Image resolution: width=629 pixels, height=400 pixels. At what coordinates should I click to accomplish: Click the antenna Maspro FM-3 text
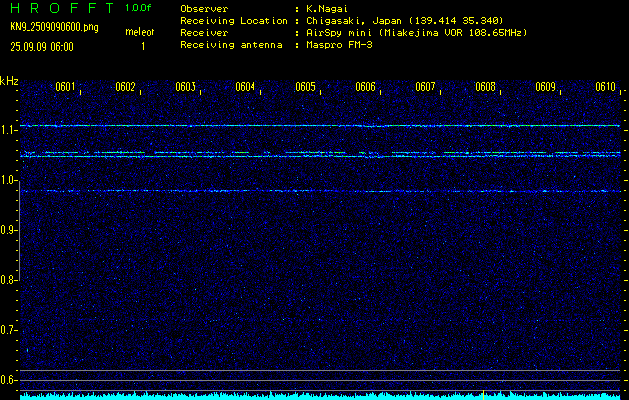(x=339, y=45)
